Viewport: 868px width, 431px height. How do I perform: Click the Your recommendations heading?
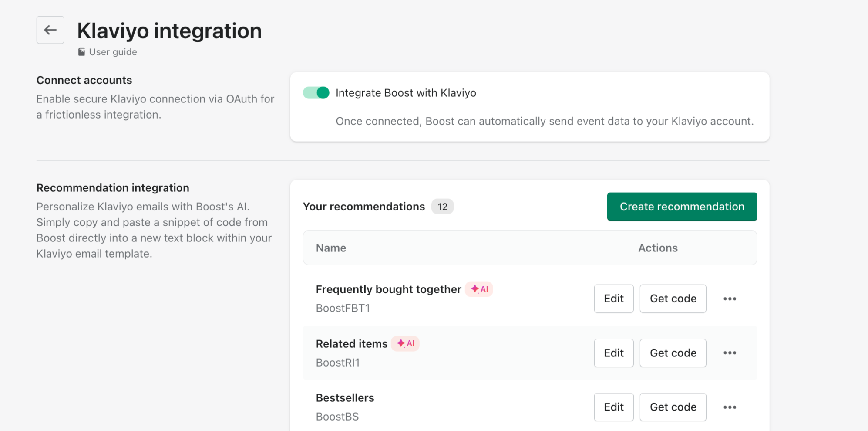[364, 207]
